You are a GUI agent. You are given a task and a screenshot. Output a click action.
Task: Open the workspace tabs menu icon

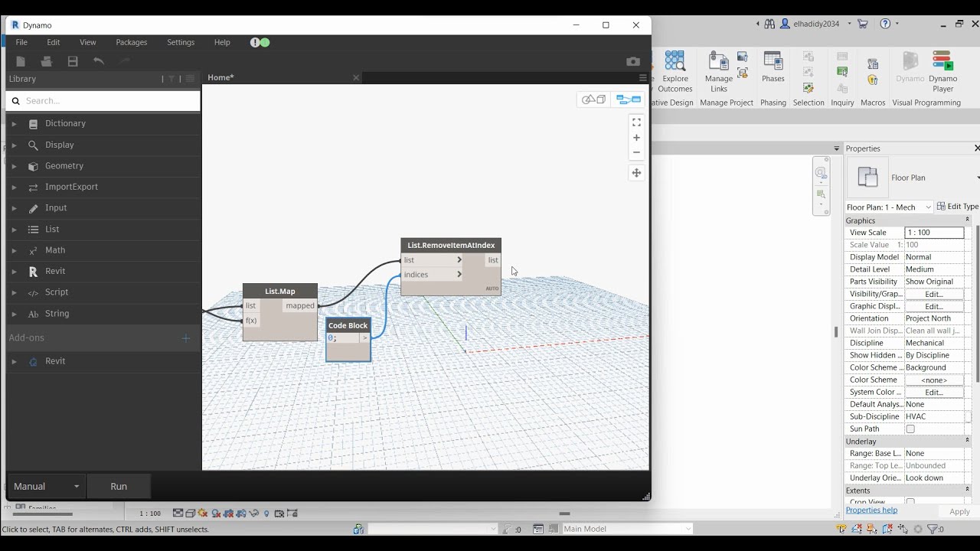click(643, 78)
